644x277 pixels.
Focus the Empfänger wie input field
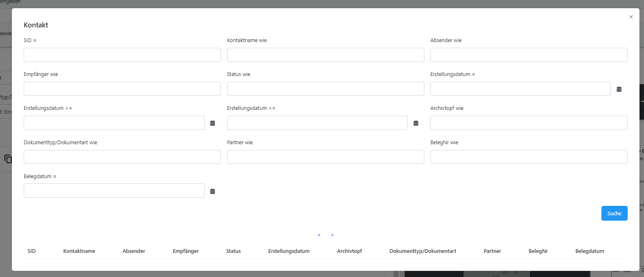(x=122, y=89)
